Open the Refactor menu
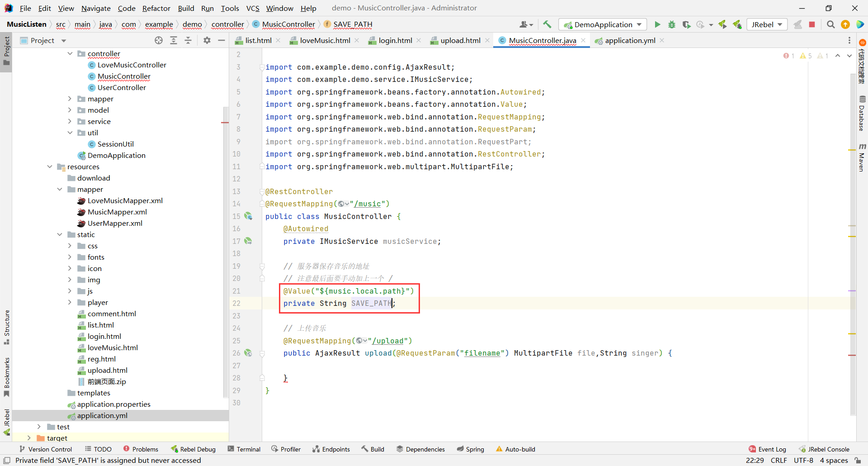Viewport: 868px width, 466px height. (156, 8)
